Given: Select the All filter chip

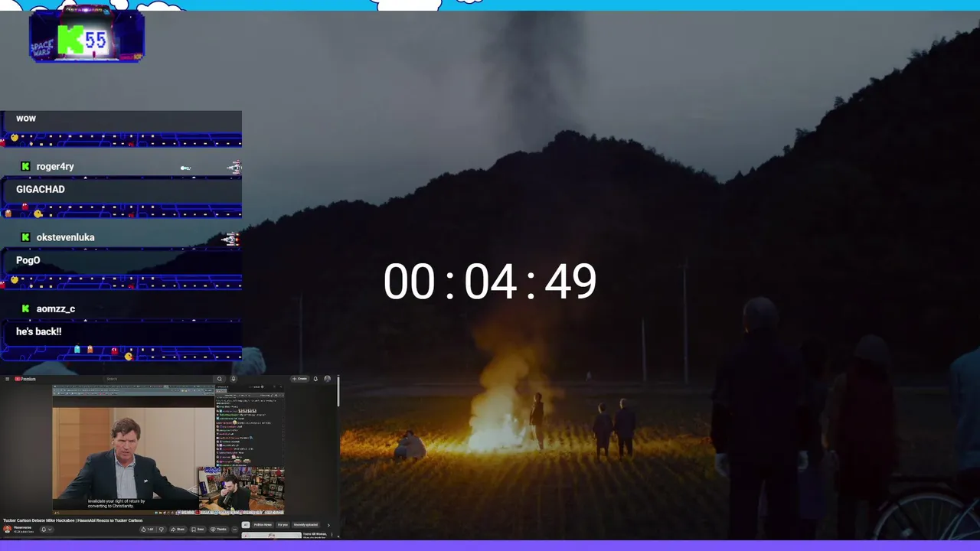Looking at the screenshot, I should (x=246, y=525).
